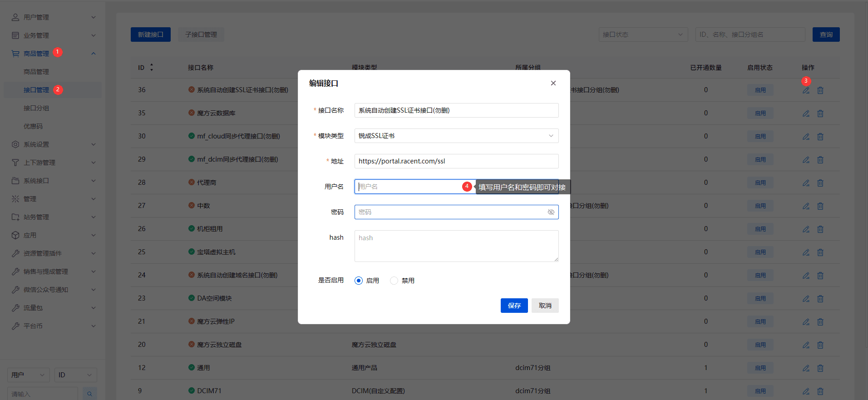The height and width of the screenshot is (400, 868).
Task: Click delete icon for row 12 通用
Action: coord(820,368)
